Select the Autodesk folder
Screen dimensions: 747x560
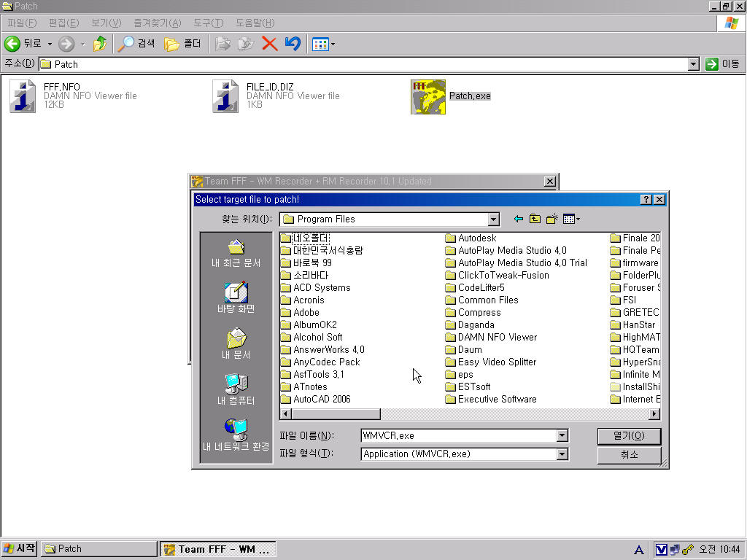click(x=471, y=238)
